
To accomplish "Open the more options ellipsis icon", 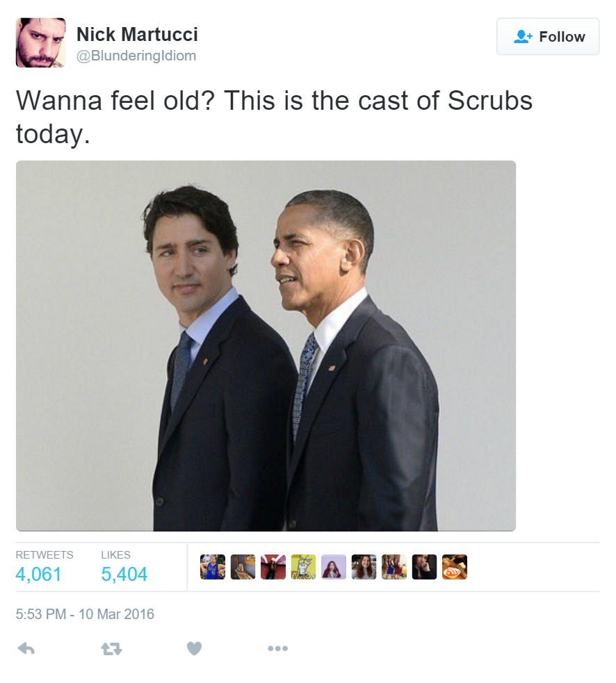I will [x=277, y=648].
